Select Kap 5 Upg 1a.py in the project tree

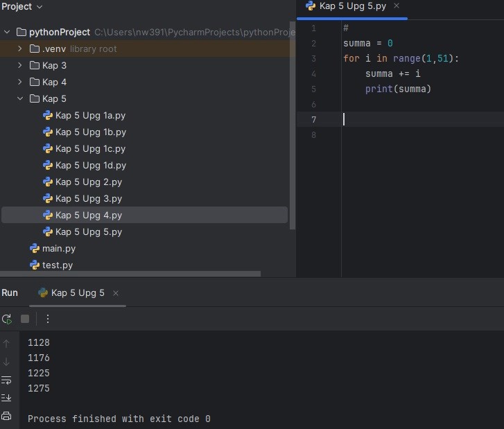click(x=90, y=116)
